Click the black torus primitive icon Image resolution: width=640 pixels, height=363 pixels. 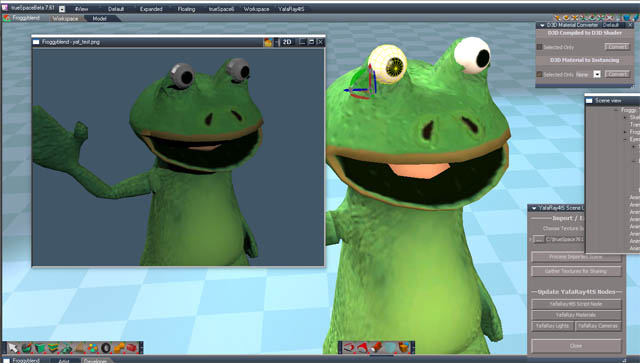(106, 348)
